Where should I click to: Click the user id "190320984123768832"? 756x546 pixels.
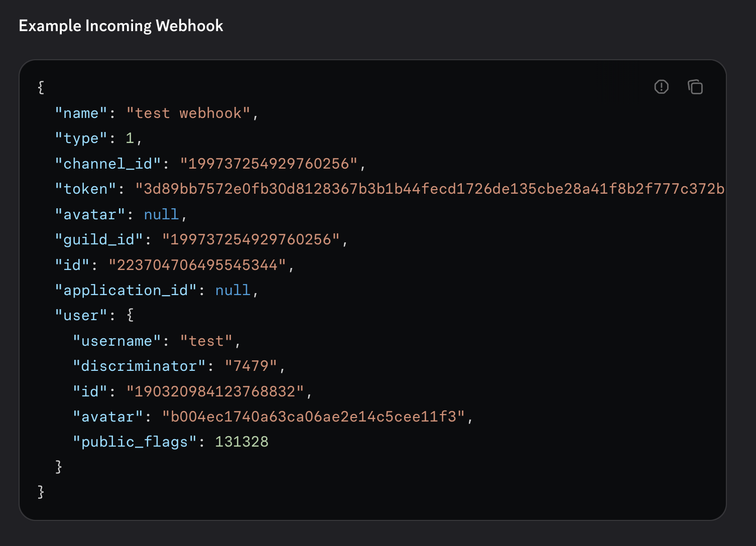[215, 391]
